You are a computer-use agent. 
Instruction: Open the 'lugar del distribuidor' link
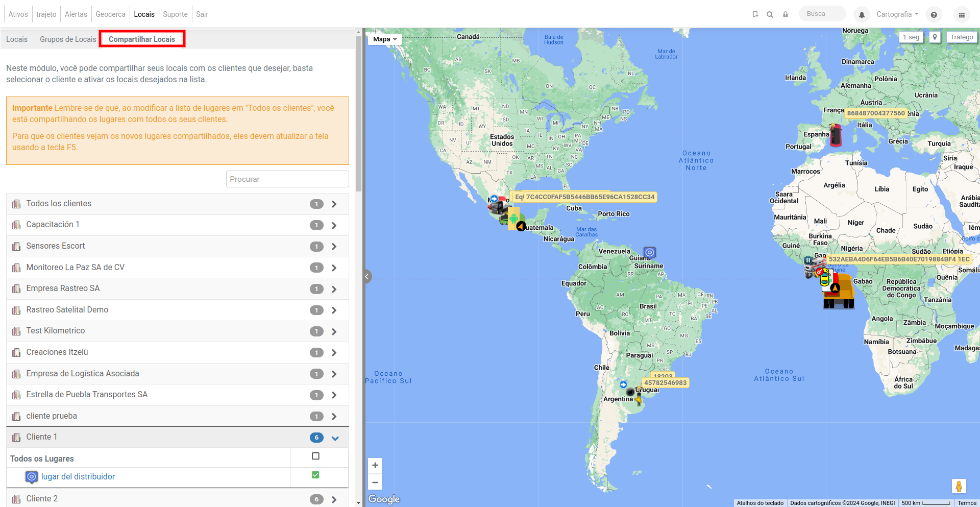click(78, 477)
